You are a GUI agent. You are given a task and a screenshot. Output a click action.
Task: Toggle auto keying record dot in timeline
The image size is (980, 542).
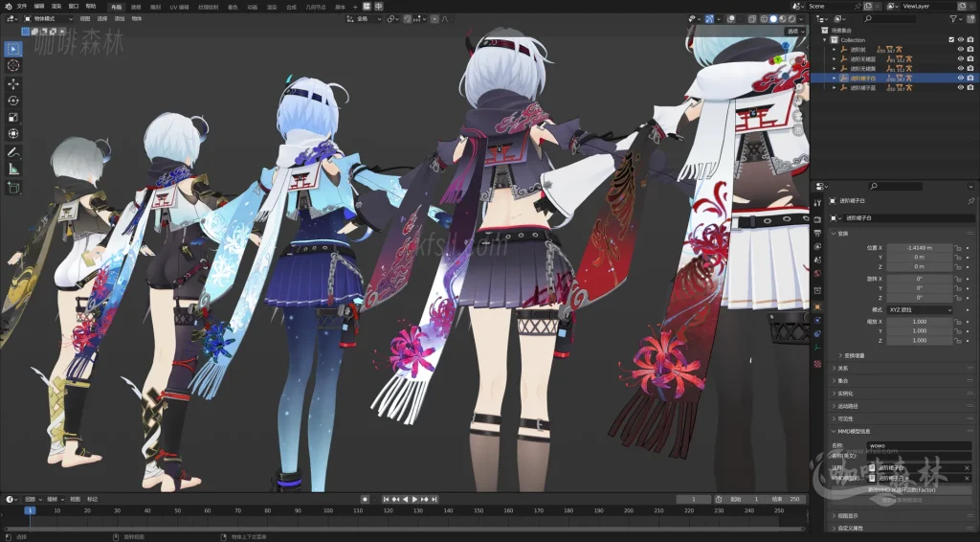(x=365, y=499)
